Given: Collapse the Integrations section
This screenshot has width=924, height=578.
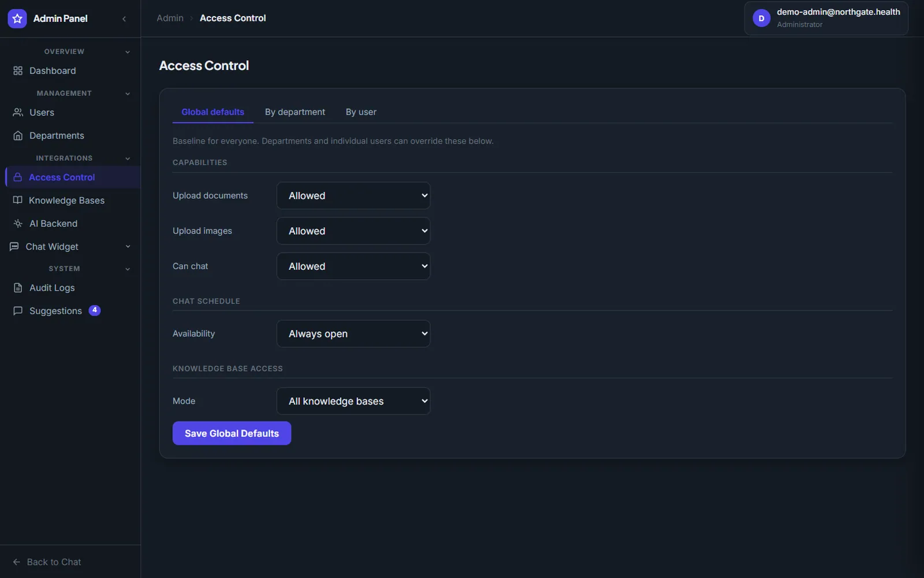Looking at the screenshot, I should (x=128, y=158).
